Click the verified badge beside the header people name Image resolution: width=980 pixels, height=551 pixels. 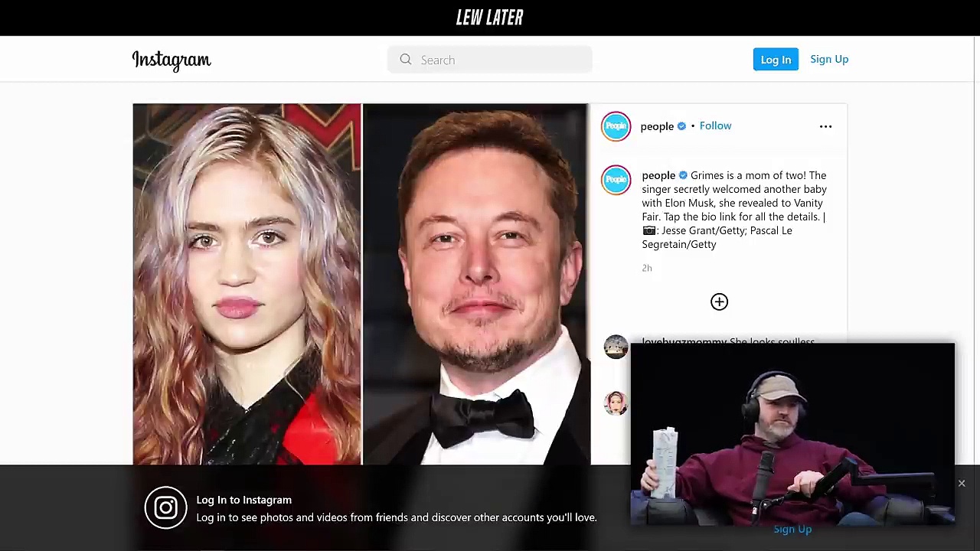coord(681,126)
